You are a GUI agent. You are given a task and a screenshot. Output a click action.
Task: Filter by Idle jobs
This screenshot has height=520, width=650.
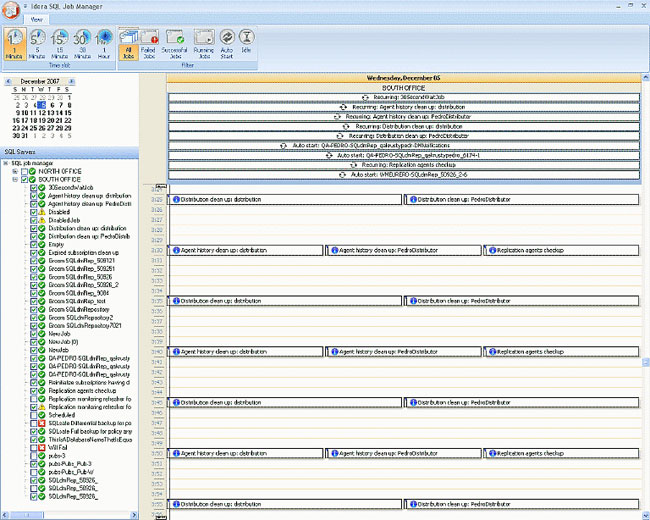point(246,41)
